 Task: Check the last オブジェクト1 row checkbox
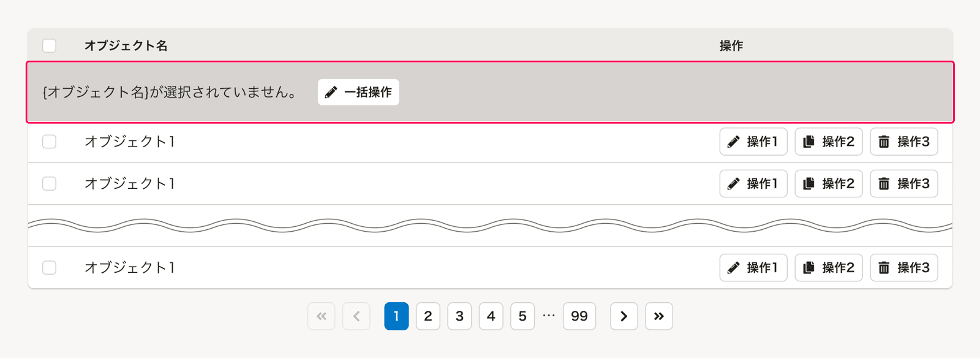[50, 267]
